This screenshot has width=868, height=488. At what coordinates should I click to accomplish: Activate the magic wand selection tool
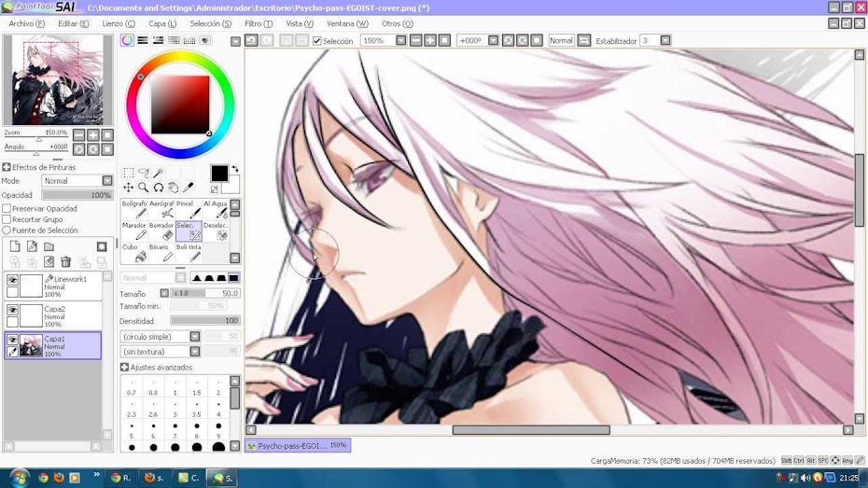[x=159, y=173]
